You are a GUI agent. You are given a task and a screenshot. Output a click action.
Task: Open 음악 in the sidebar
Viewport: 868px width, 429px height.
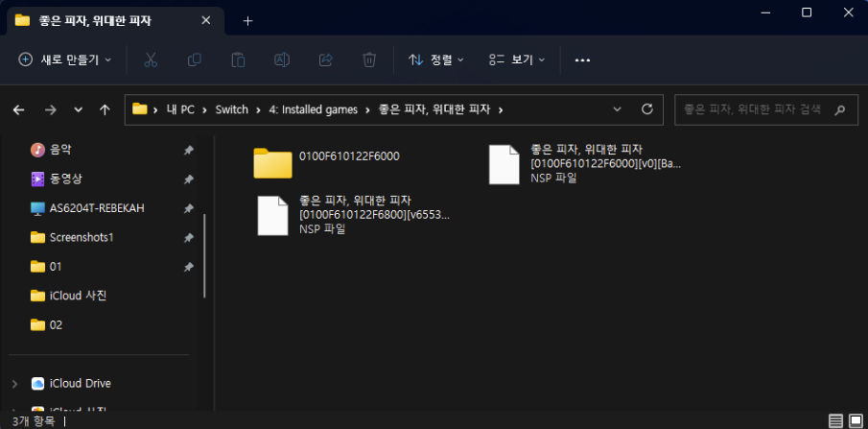[59, 150]
